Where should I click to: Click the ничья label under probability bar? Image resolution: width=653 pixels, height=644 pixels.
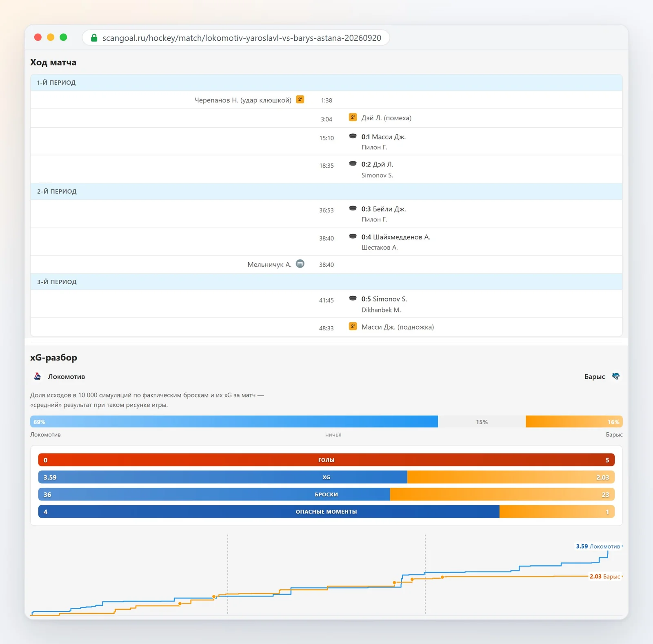(x=333, y=435)
